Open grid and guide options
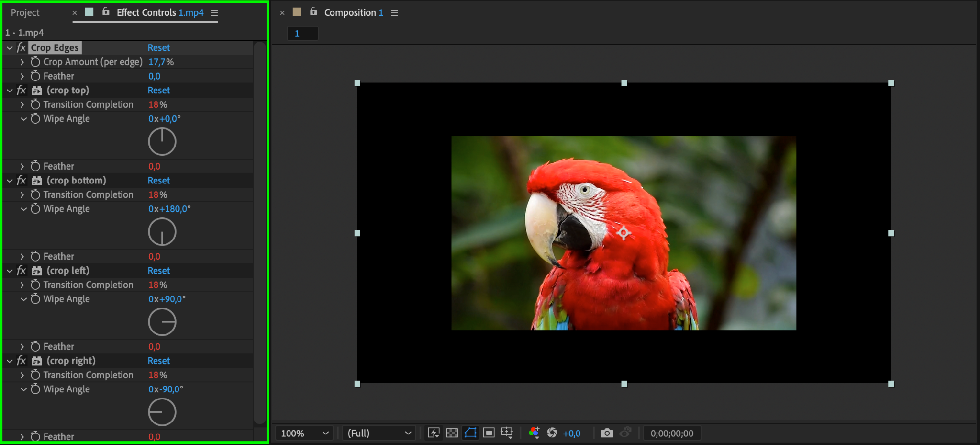 point(507,433)
